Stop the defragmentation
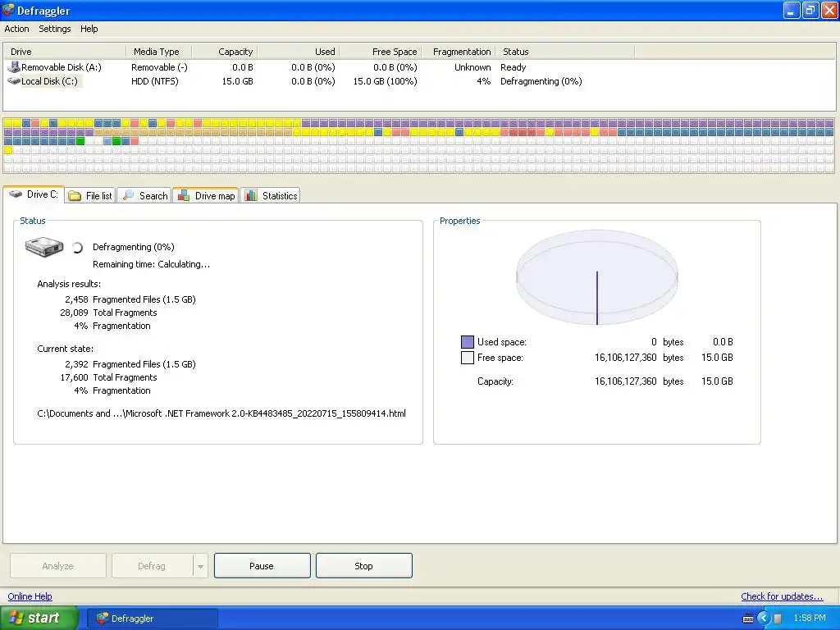The height and width of the screenshot is (630, 840). point(363,566)
